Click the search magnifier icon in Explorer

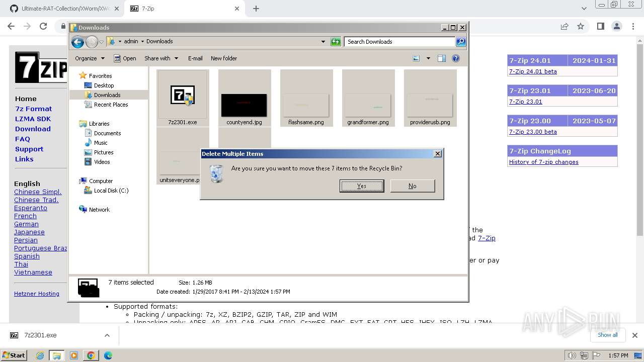(x=461, y=42)
